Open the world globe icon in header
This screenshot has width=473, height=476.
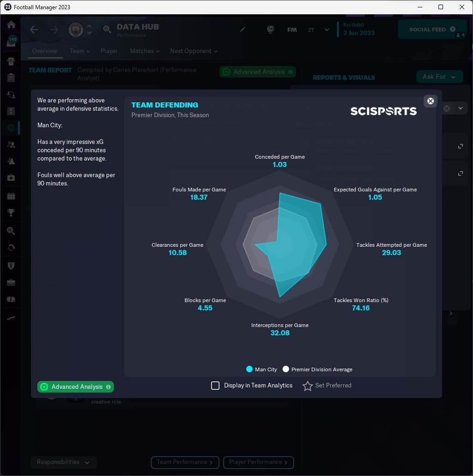pos(270,30)
